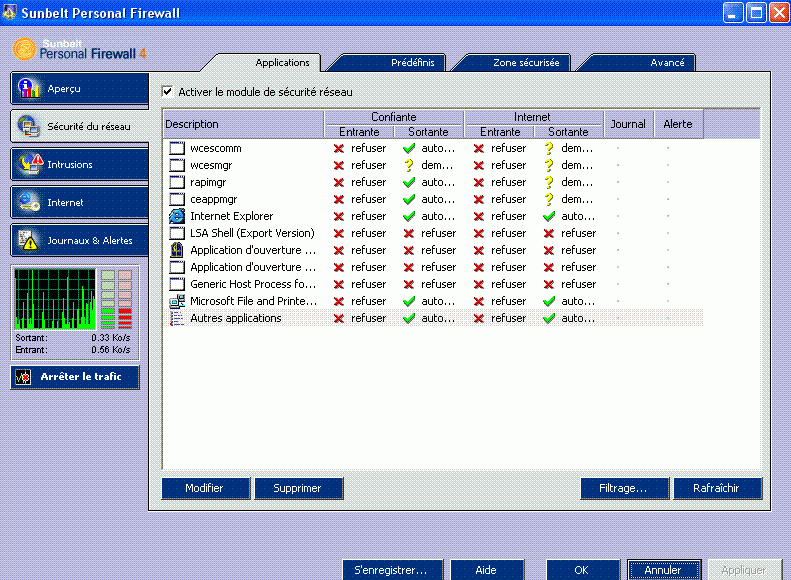Viewport: 791px width, 580px height.
Task: Select the Sécurité du réseau icon
Action: (x=28, y=126)
